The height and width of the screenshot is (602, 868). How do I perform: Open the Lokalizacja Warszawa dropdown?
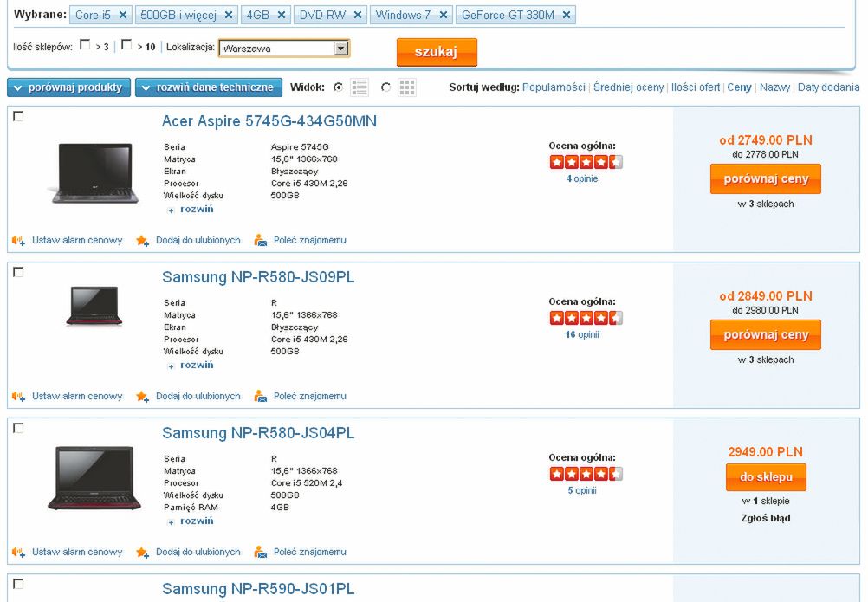(x=284, y=49)
